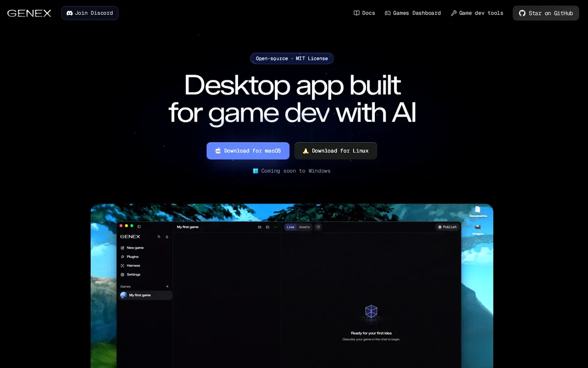Open Game dev tools link

click(x=477, y=13)
